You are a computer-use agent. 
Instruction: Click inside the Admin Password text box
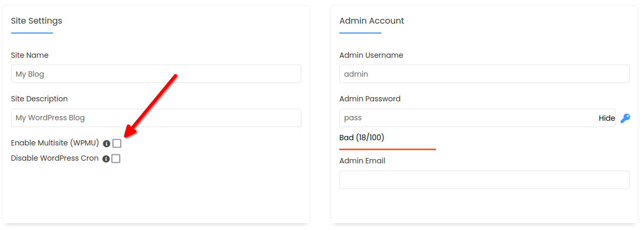[468, 118]
